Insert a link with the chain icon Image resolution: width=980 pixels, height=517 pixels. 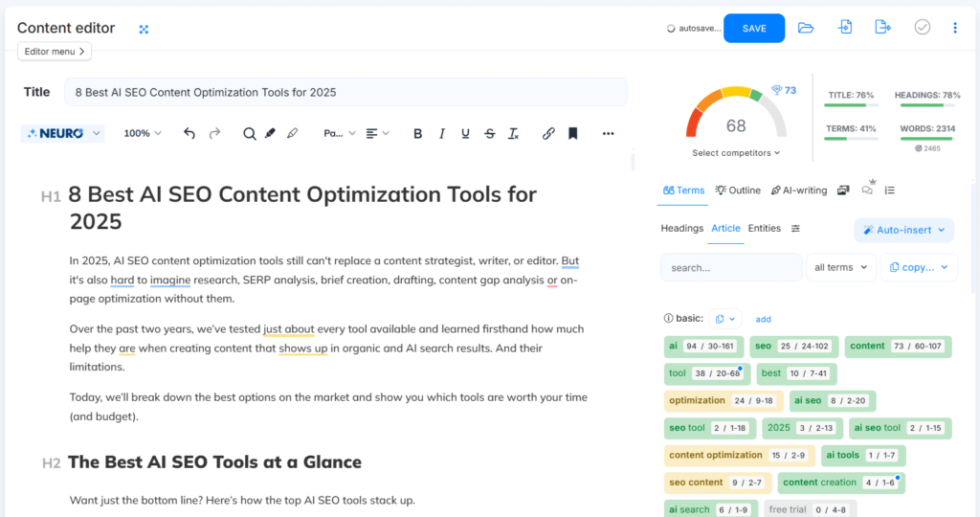(548, 134)
